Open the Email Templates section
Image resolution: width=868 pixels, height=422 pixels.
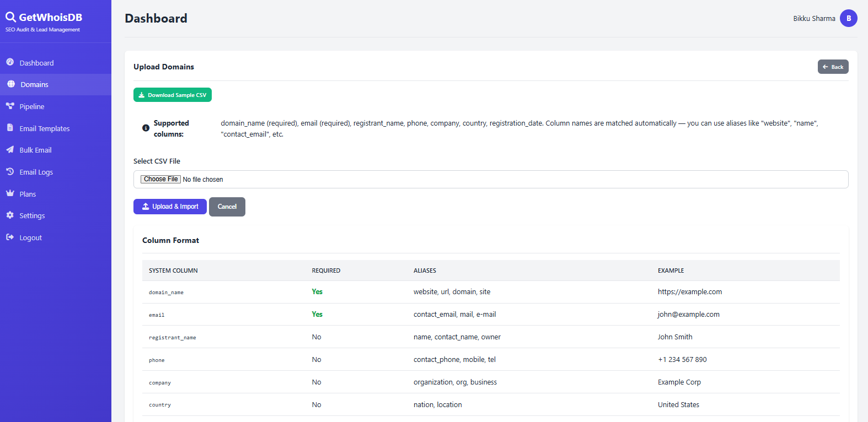[56, 128]
